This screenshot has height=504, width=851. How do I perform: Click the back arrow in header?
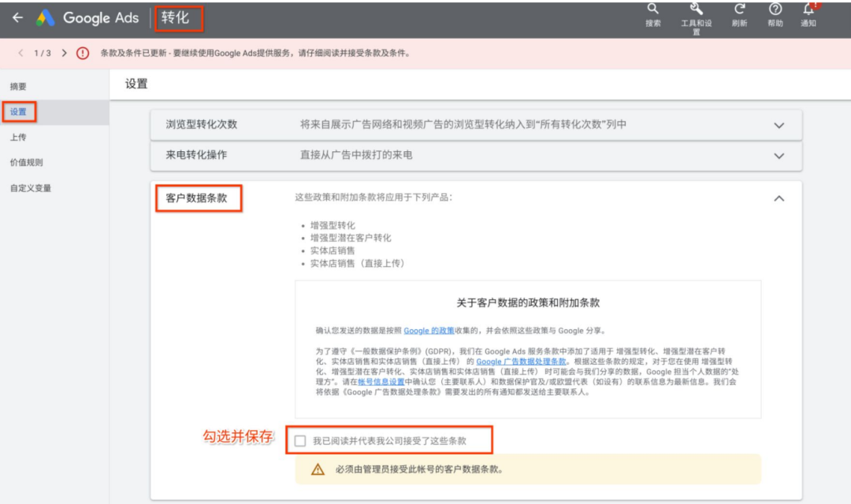coord(18,18)
